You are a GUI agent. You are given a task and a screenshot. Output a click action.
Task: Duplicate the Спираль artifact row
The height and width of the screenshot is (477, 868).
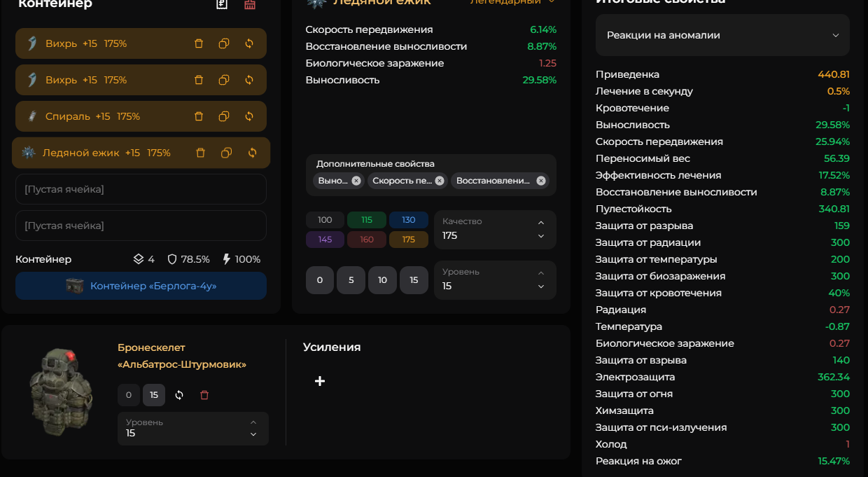(224, 116)
